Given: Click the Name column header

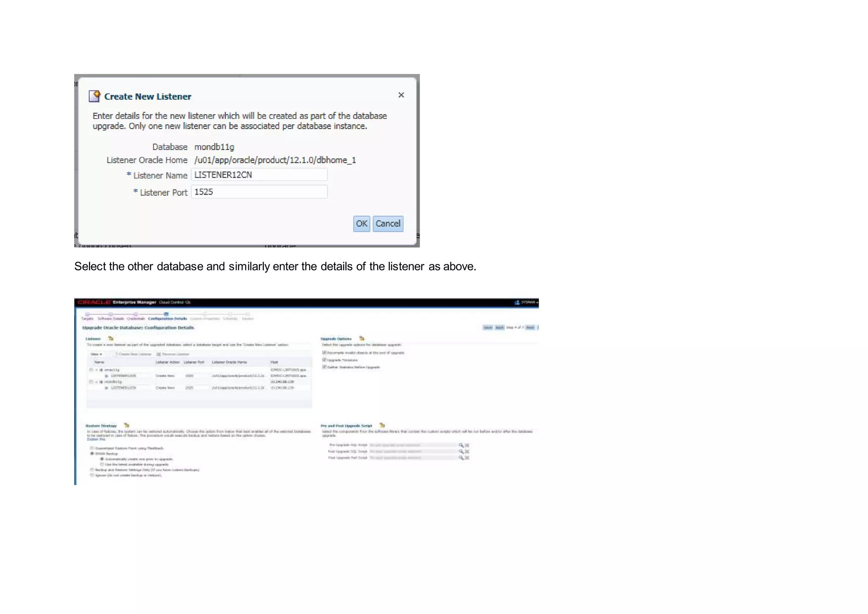Looking at the screenshot, I should tap(99, 362).
